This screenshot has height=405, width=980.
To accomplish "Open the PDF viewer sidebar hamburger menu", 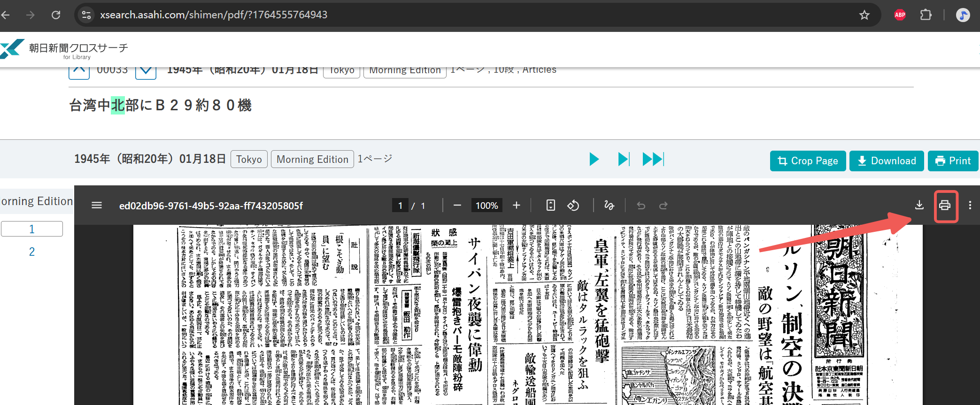I will [97, 206].
